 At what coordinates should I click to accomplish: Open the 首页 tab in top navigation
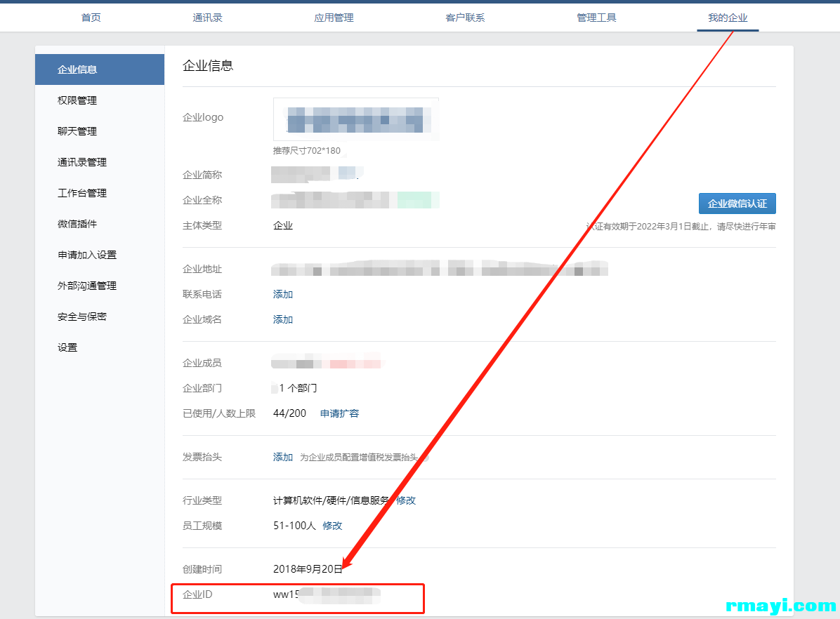91,18
